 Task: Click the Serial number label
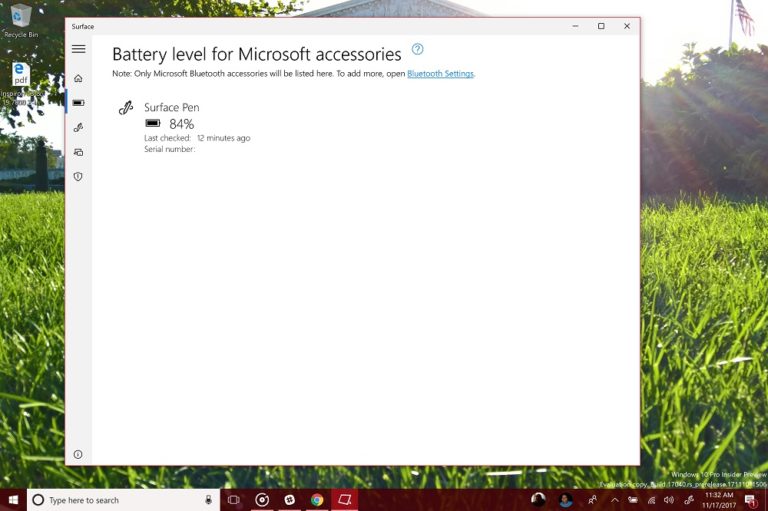(169, 149)
